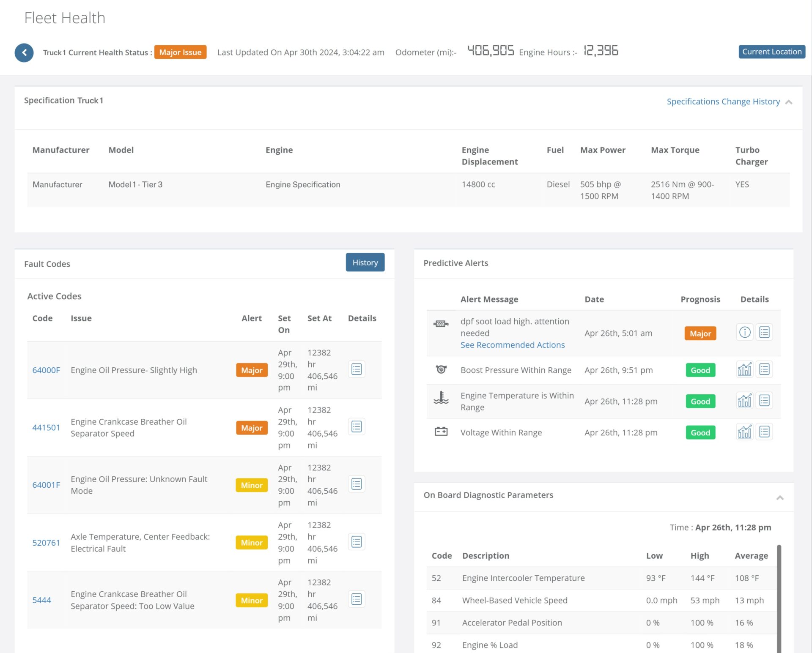Image resolution: width=812 pixels, height=653 pixels.
Task: Collapse On Board Diagnostic Parameters section
Action: pos(780,498)
